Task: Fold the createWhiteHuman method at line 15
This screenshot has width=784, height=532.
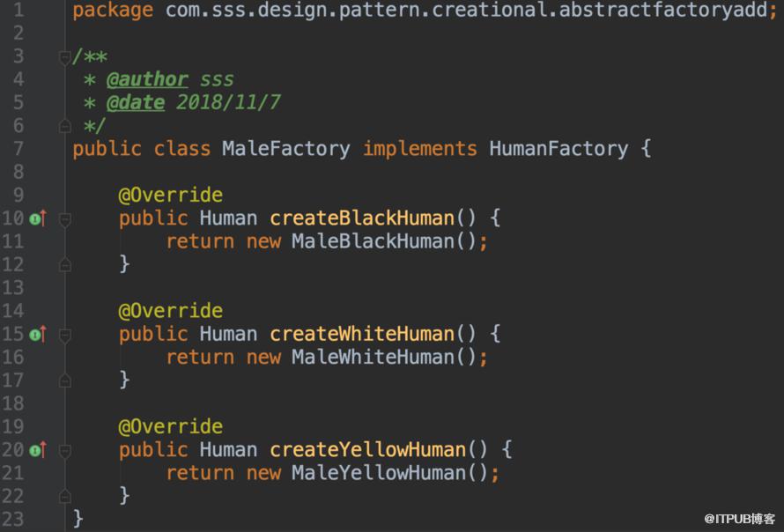Action: (64, 335)
